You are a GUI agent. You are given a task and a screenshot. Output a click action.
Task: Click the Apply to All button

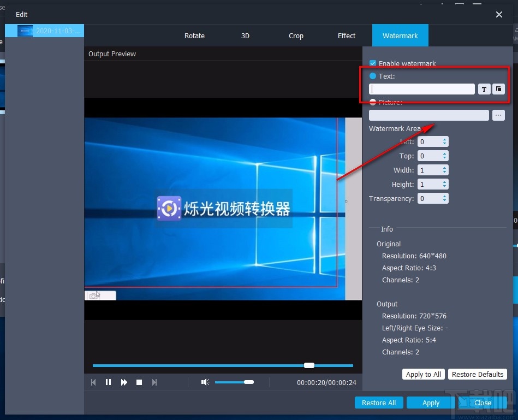coord(423,374)
